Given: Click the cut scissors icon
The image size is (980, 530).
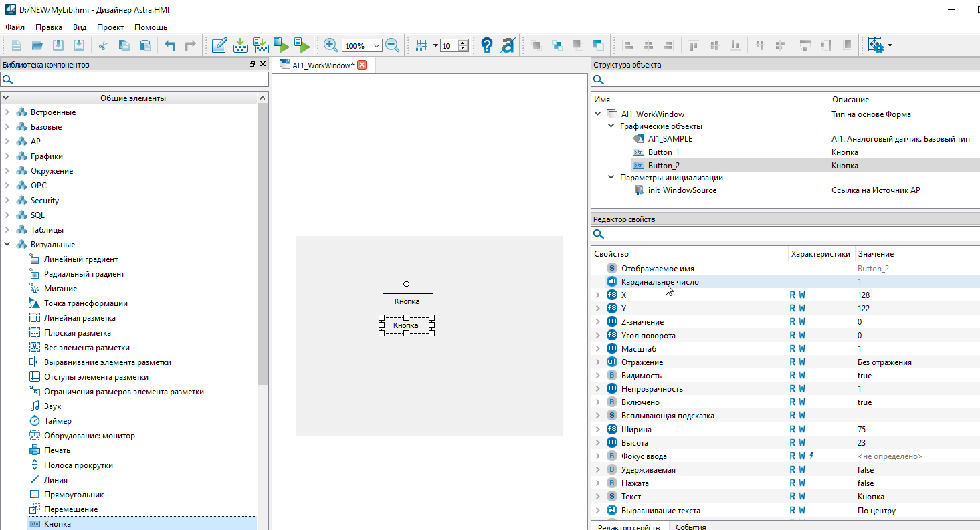Looking at the screenshot, I should [103, 45].
